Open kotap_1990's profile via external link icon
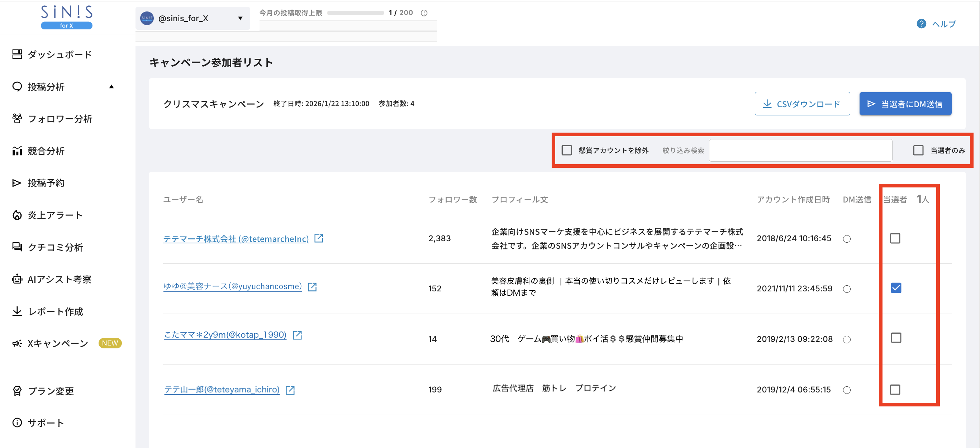Screen dimensions: 980x448 pyautogui.click(x=298, y=335)
